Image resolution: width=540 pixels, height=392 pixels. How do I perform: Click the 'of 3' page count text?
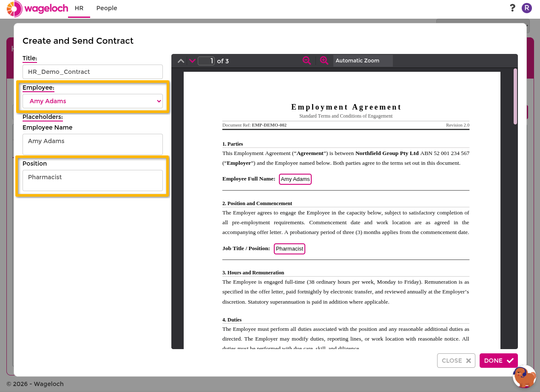[x=223, y=61]
